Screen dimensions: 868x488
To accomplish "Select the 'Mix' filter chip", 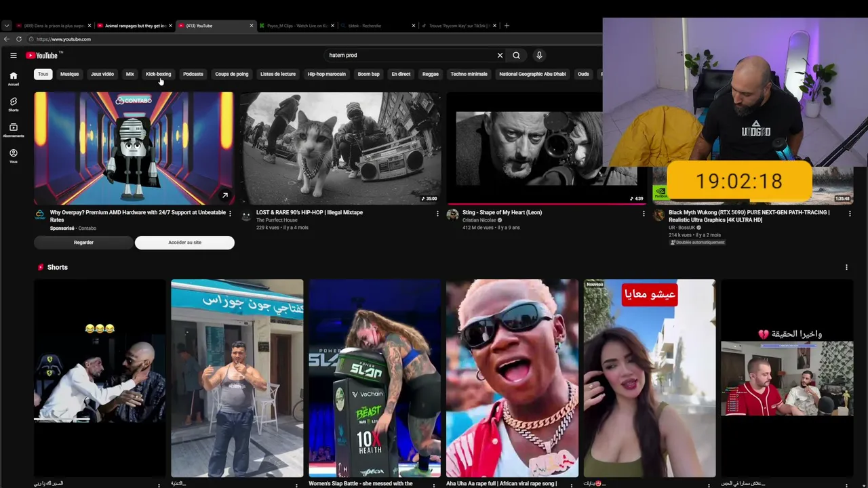I will tap(130, 74).
